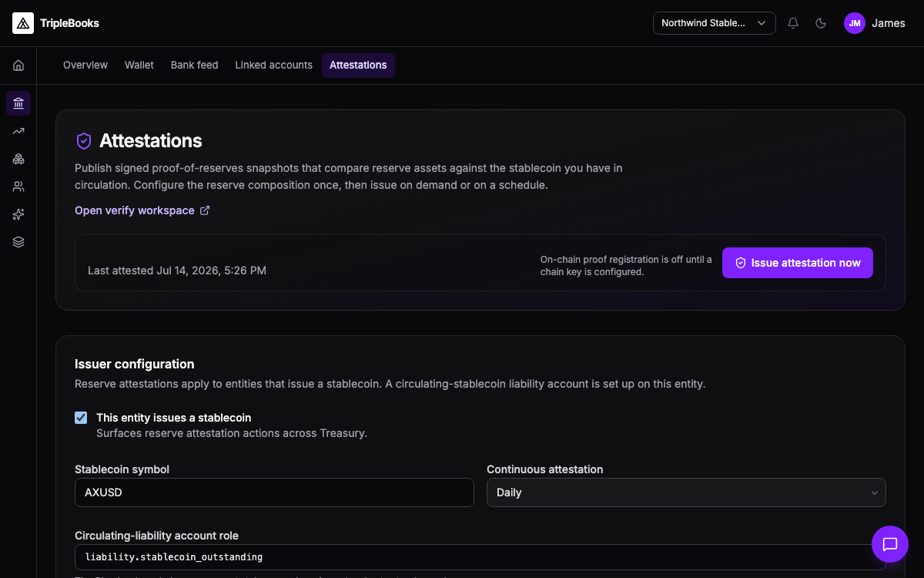This screenshot has height=578, width=924.
Task: Switch to the Bank feed tab
Action: point(195,66)
